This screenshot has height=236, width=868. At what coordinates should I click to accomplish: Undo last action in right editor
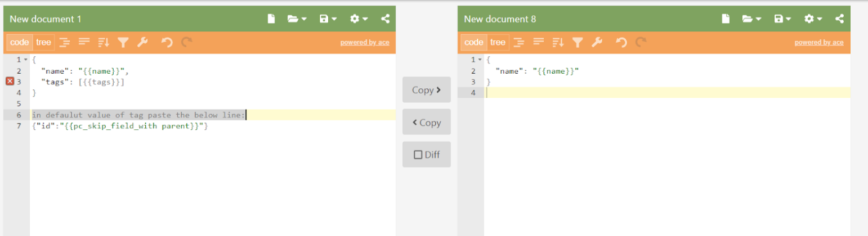pos(621,42)
